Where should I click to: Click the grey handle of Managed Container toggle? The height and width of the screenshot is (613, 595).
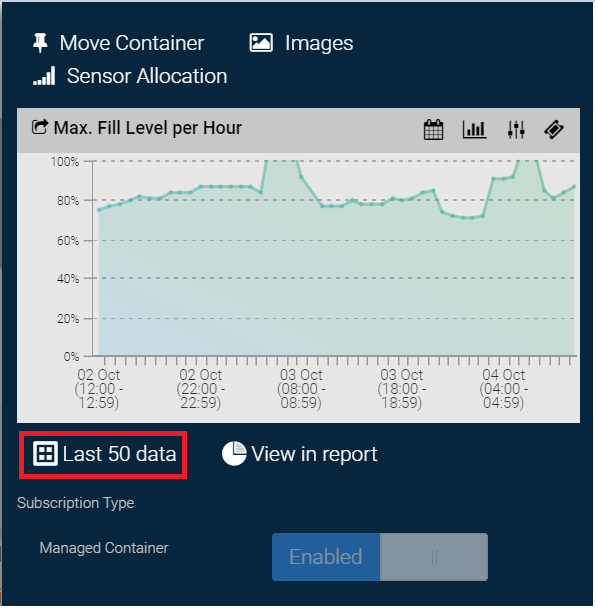point(434,557)
